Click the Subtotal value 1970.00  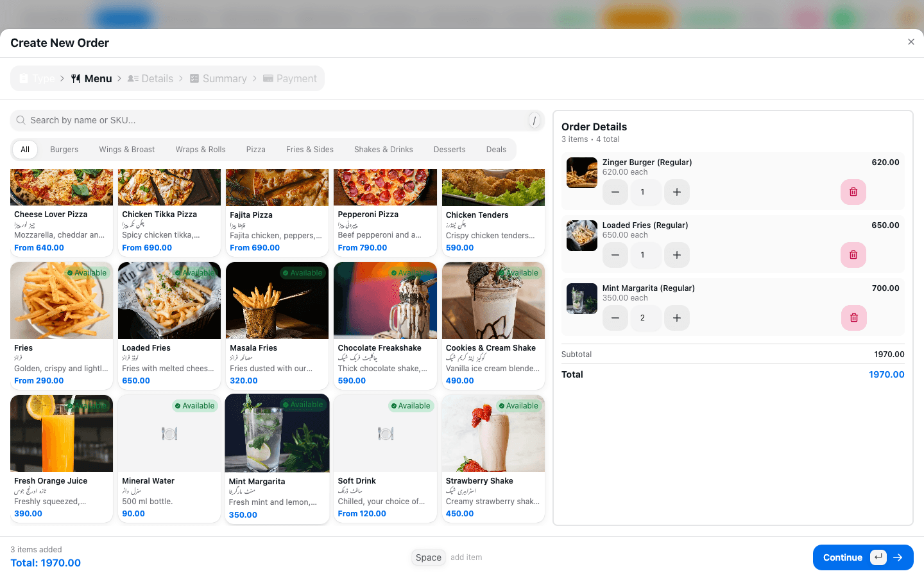coord(889,355)
